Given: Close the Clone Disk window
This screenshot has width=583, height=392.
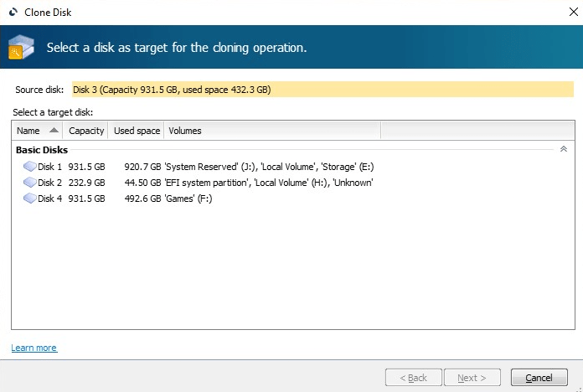Looking at the screenshot, I should pos(574,12).
